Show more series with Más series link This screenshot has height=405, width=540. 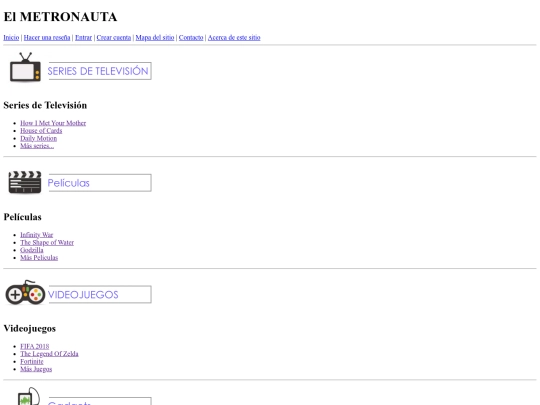(37, 146)
